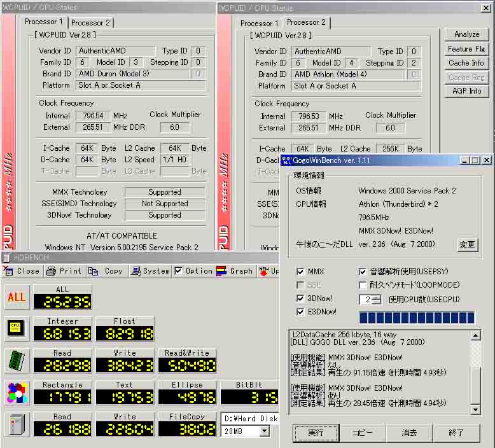The image size is (495, 448).
Task: Click the Copy toolbar button in HDBENCH
Action: [107, 271]
